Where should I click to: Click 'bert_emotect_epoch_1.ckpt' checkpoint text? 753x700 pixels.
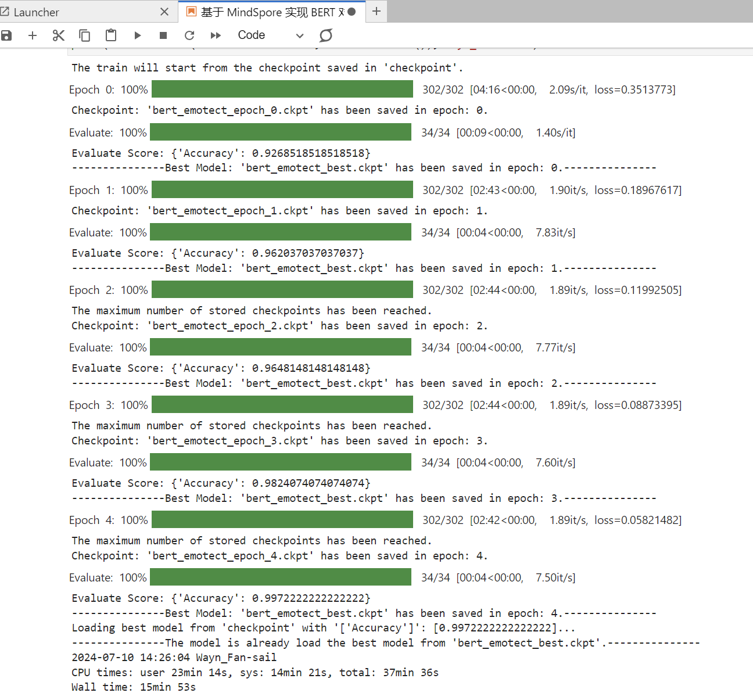tap(230, 211)
